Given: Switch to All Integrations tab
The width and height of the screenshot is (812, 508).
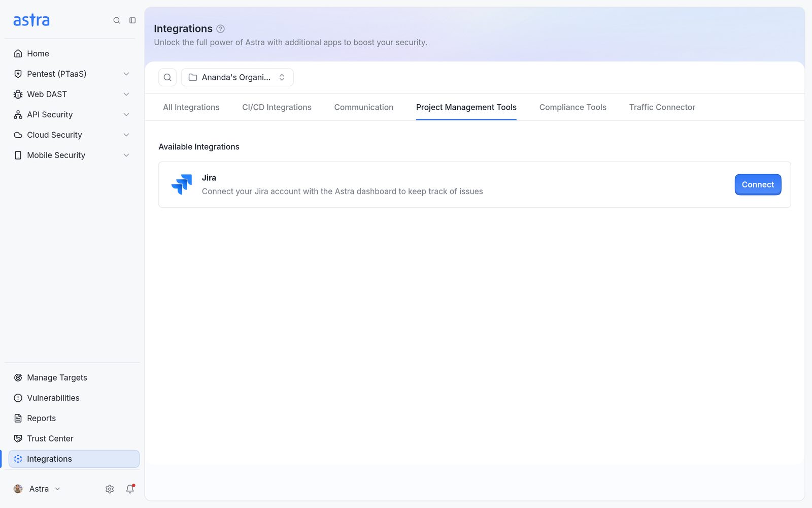Looking at the screenshot, I should tap(191, 107).
